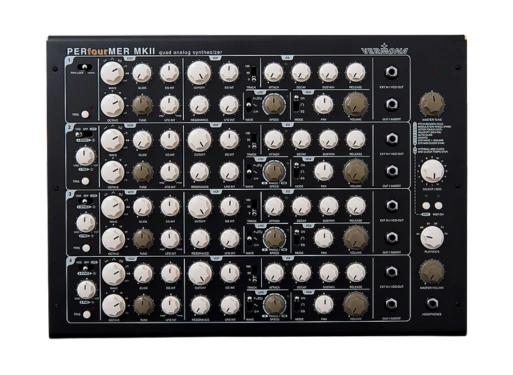
Task: Click the Select/SEQ rotary knob
Action: click(432, 171)
